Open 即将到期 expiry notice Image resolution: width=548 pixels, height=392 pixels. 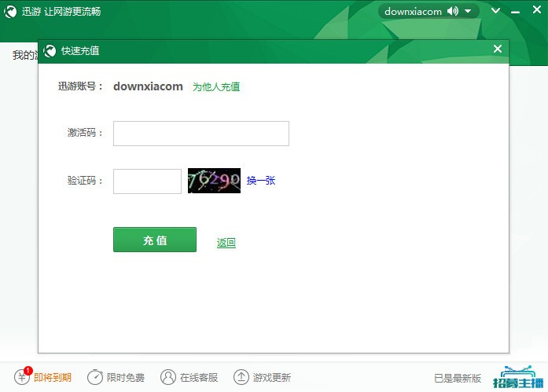pyautogui.click(x=53, y=377)
